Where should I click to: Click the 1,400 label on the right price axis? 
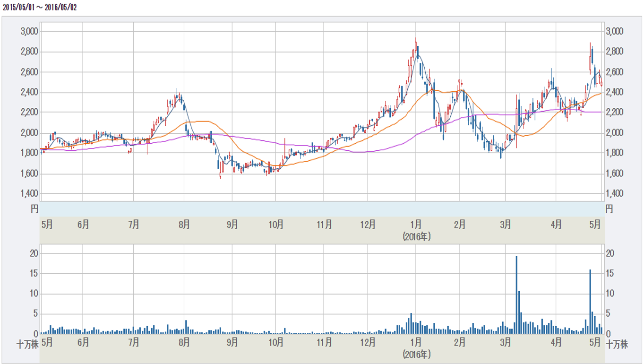615,194
